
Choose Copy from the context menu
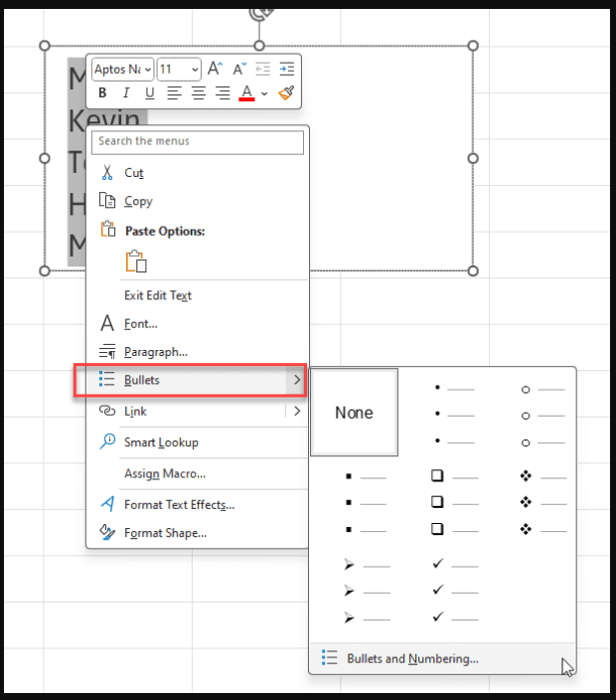tap(197, 201)
